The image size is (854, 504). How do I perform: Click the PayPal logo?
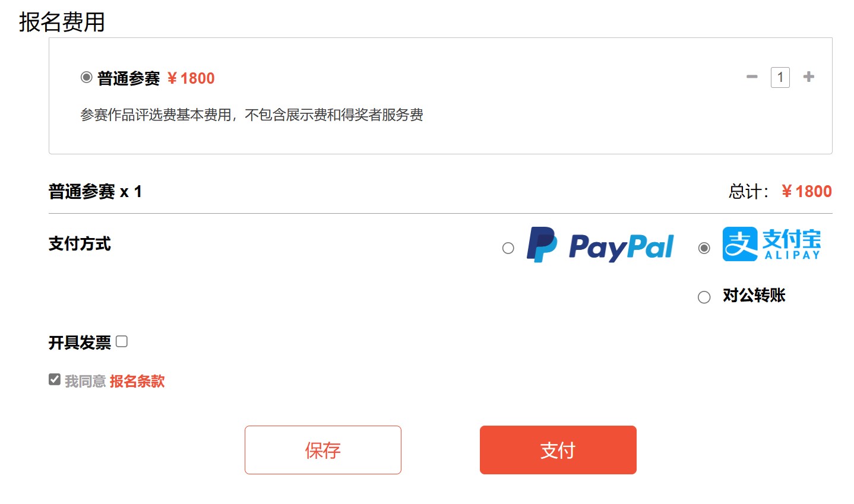click(600, 245)
